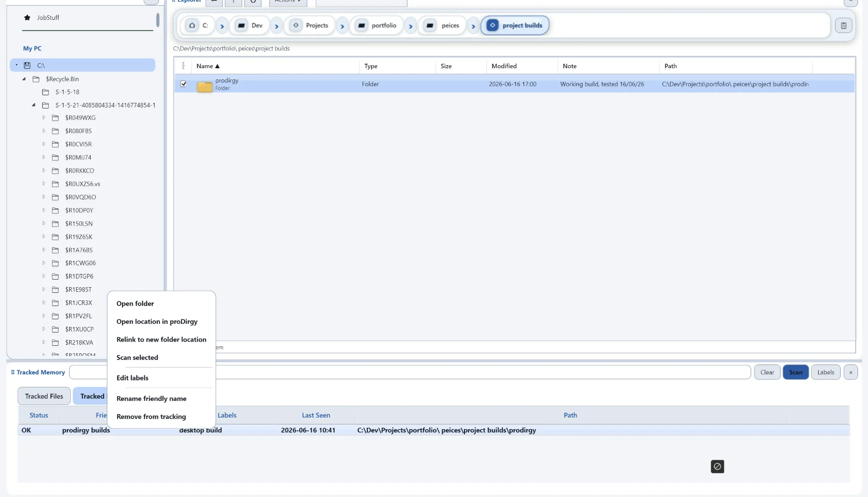The width and height of the screenshot is (868, 497).
Task: Sort by the Name column header
Action: [275, 66]
